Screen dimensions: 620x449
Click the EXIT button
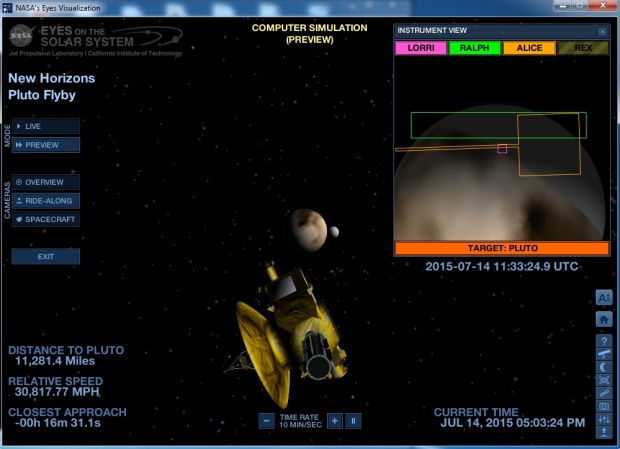click(x=45, y=257)
